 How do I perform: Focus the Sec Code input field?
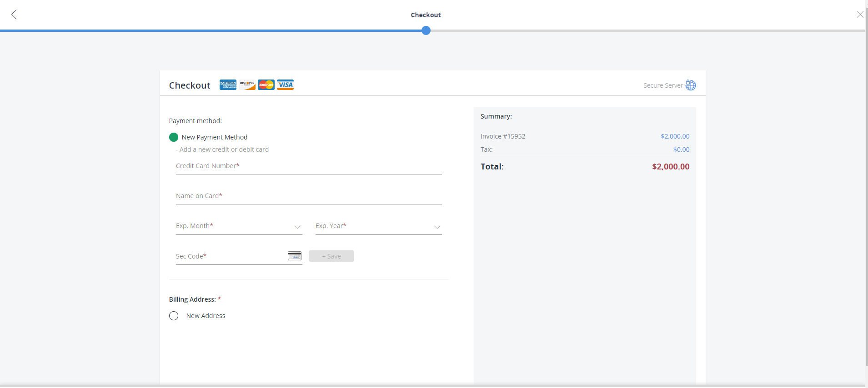pyautogui.click(x=230, y=257)
